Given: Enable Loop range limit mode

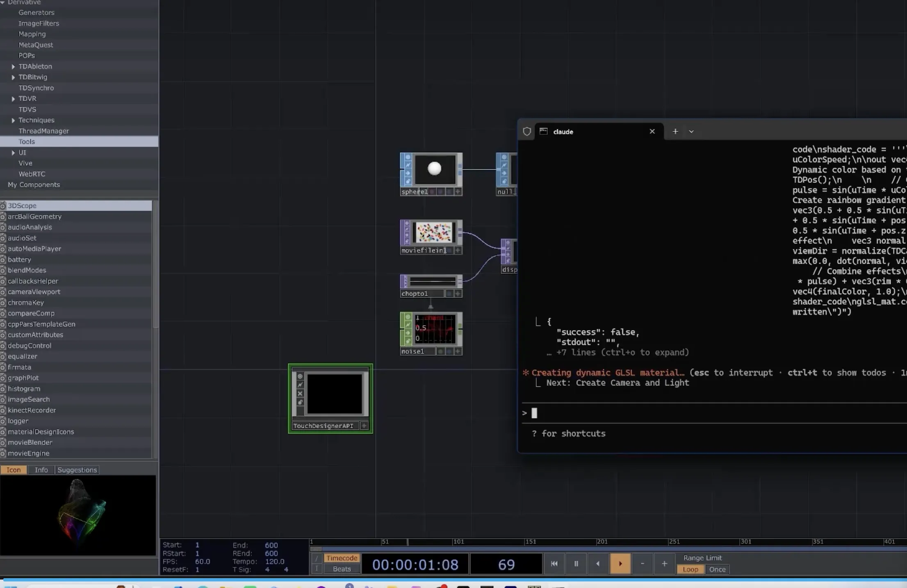Looking at the screenshot, I should coord(690,569).
